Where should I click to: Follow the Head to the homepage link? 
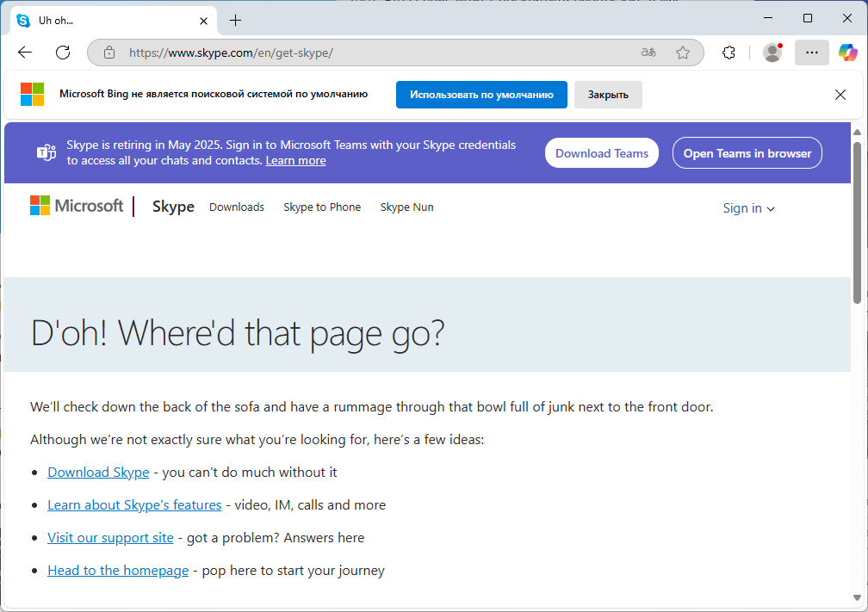[118, 570]
